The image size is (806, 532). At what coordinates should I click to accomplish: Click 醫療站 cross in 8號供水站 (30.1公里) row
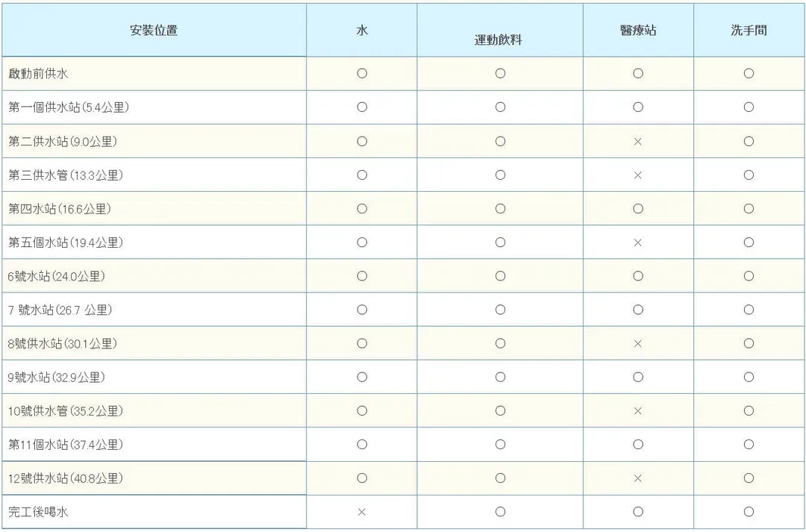[637, 344]
